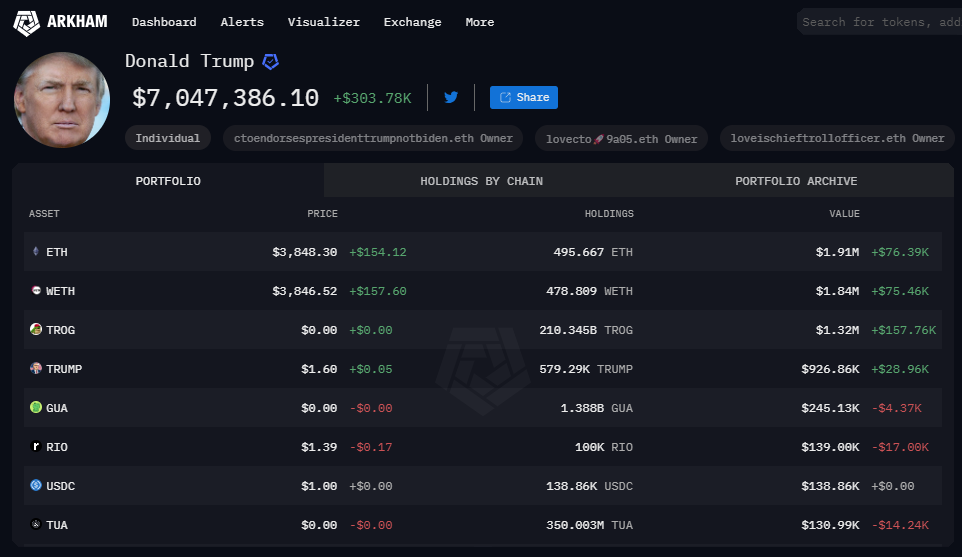Image resolution: width=962 pixels, height=557 pixels.
Task: Click the +$303.78K portfolio change
Action: coord(372,99)
